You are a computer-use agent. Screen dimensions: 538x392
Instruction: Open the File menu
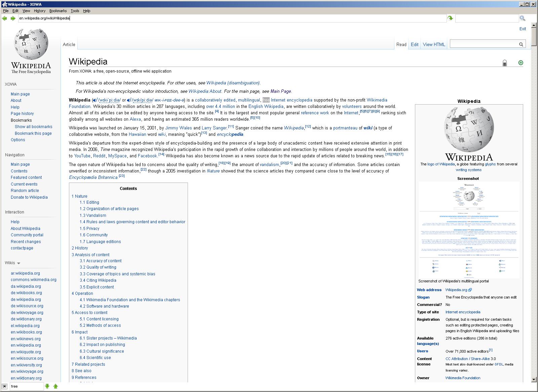pos(6,11)
